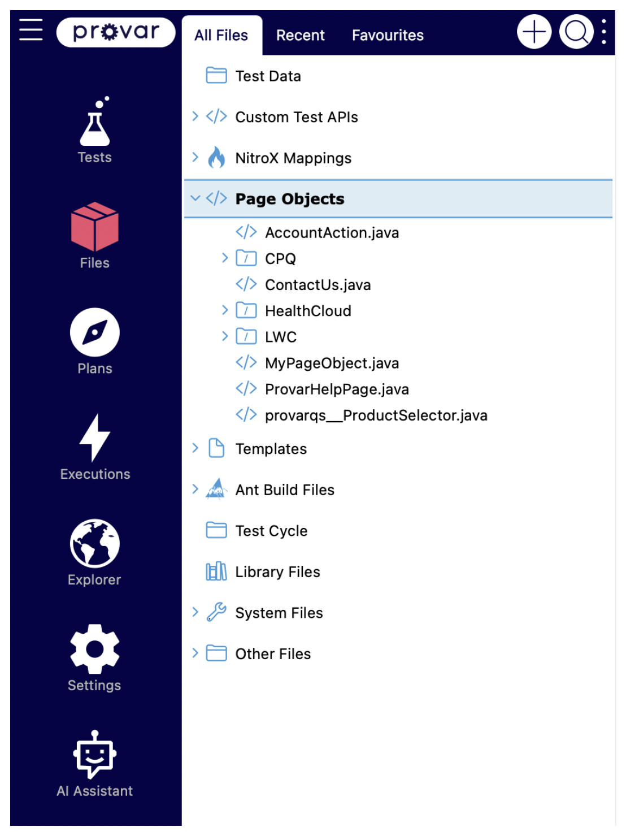Select the Custom Test APIs label
Image resolution: width=635 pixels, height=840 pixels.
click(x=297, y=117)
